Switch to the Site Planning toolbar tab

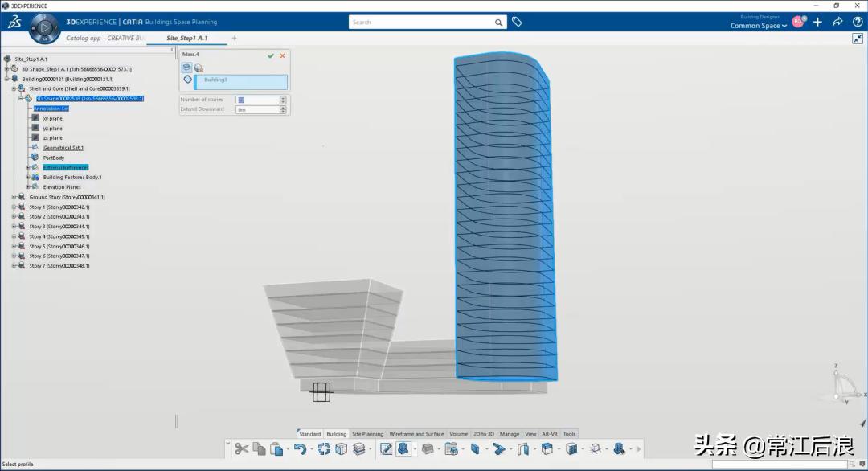367,433
